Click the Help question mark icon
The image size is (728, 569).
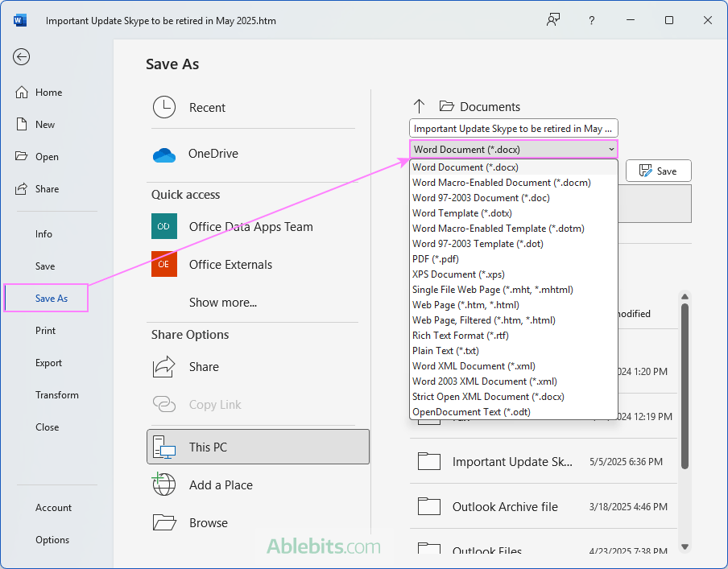point(592,20)
